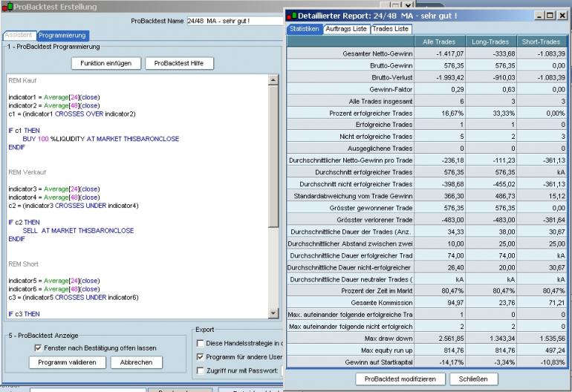Image resolution: width=572 pixels, height=392 pixels.
Task: Click the Detaillierter Report window icon
Action: click(x=290, y=16)
